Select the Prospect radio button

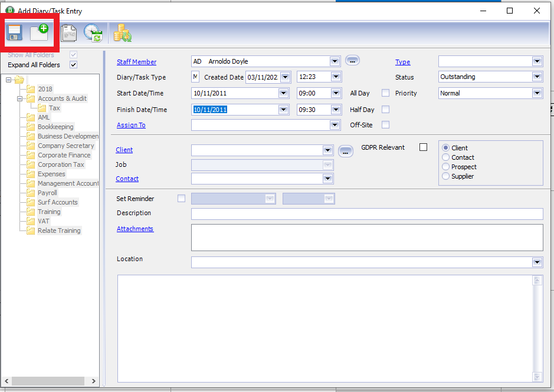[x=446, y=167]
